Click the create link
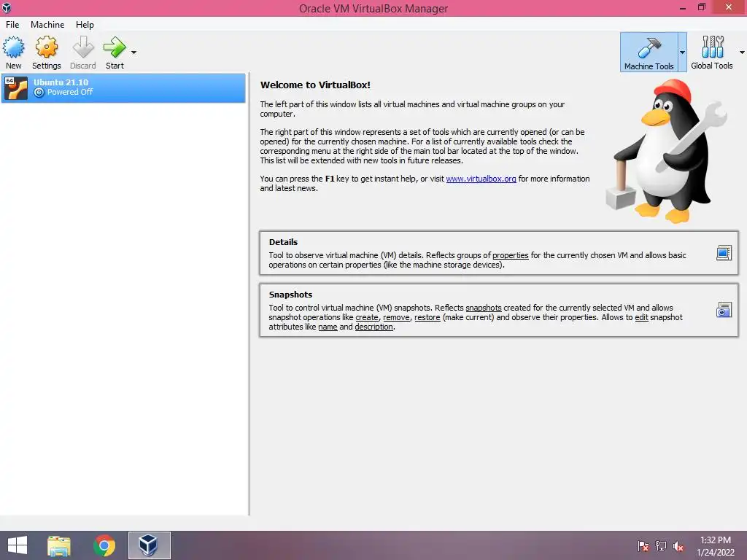 coord(367,317)
